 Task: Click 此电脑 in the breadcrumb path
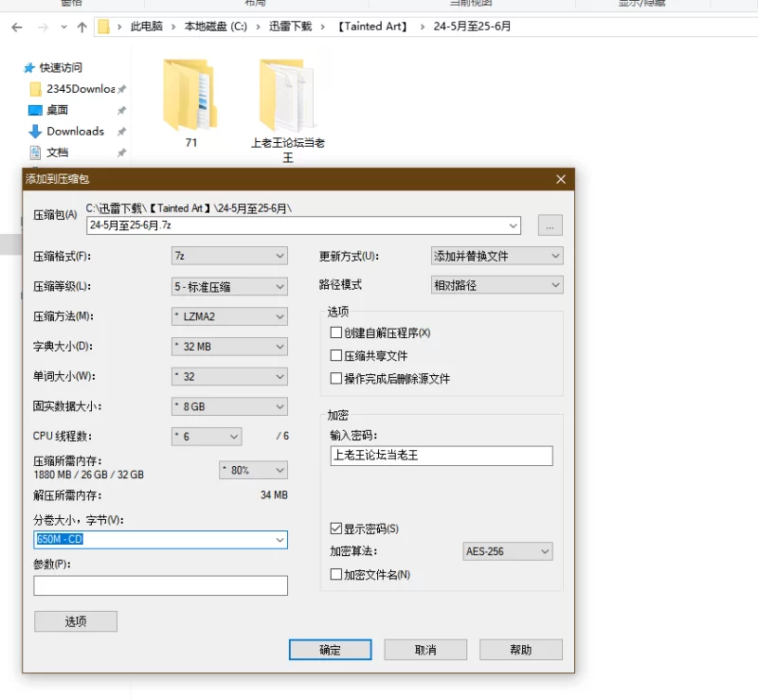click(x=147, y=27)
